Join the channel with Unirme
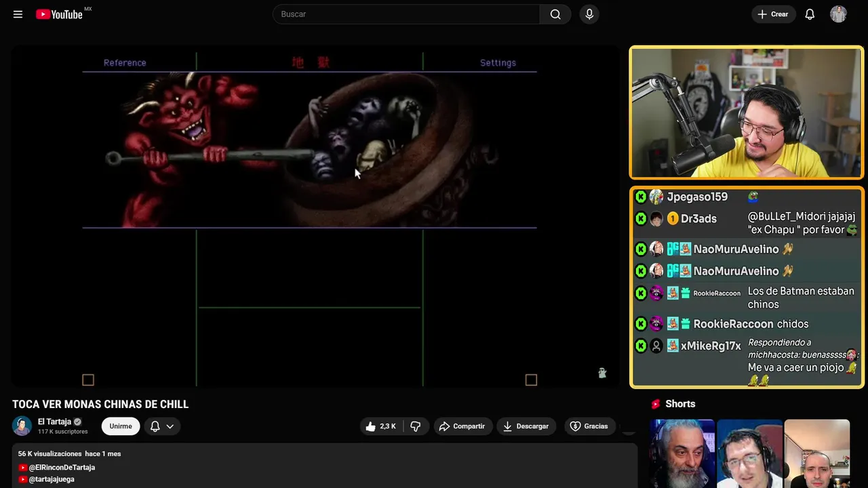 (x=121, y=426)
